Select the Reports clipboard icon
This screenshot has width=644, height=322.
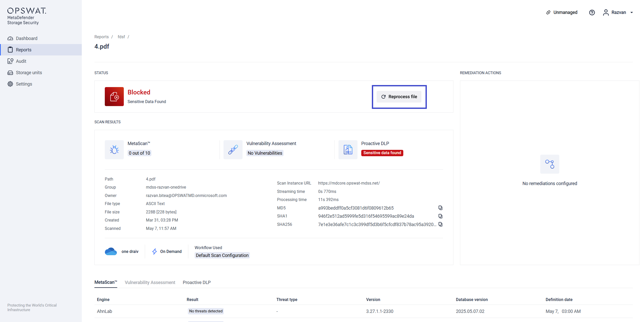click(x=10, y=50)
